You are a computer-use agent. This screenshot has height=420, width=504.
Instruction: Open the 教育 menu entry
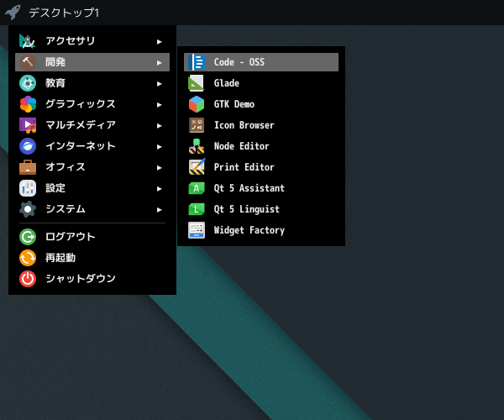92,83
